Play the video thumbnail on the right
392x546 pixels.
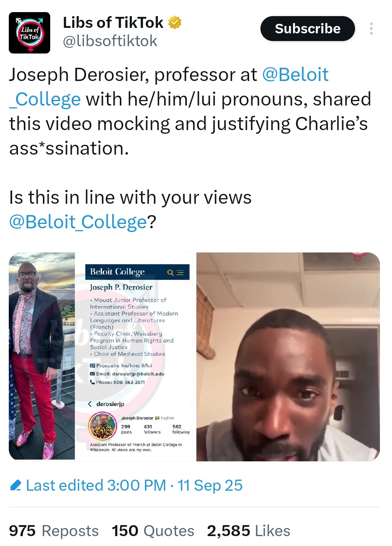pyautogui.click(x=288, y=357)
